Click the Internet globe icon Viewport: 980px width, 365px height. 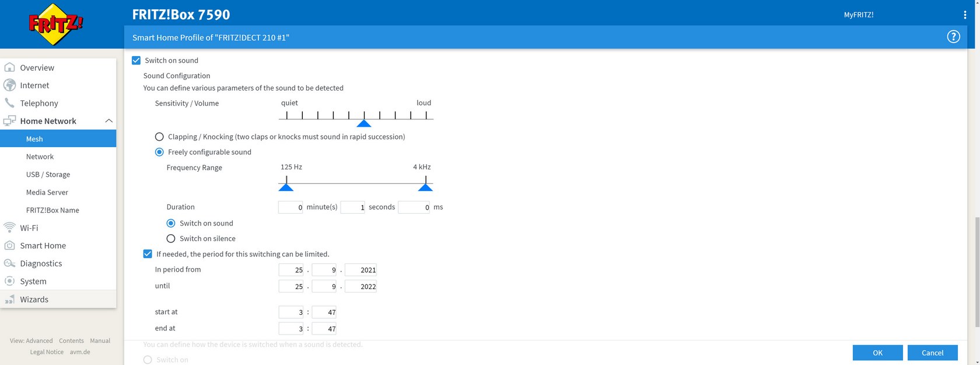[9, 85]
